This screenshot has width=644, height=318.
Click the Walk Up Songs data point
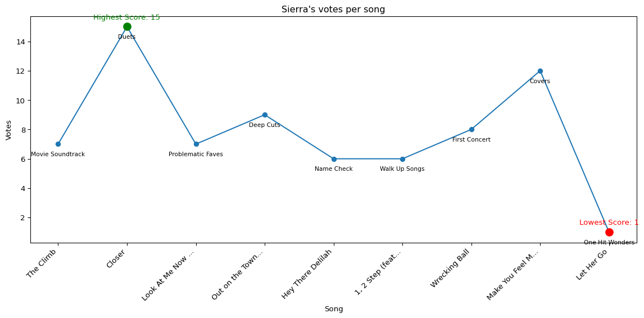point(402,159)
